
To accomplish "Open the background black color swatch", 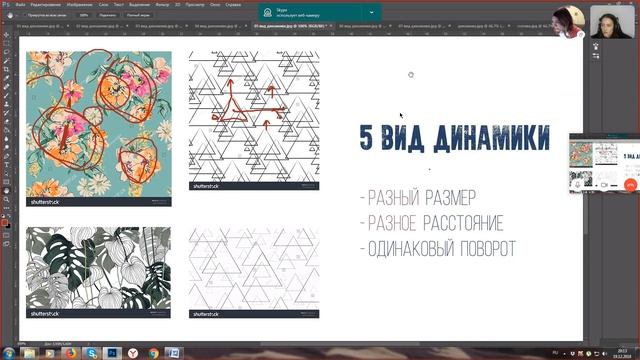I will [8, 226].
